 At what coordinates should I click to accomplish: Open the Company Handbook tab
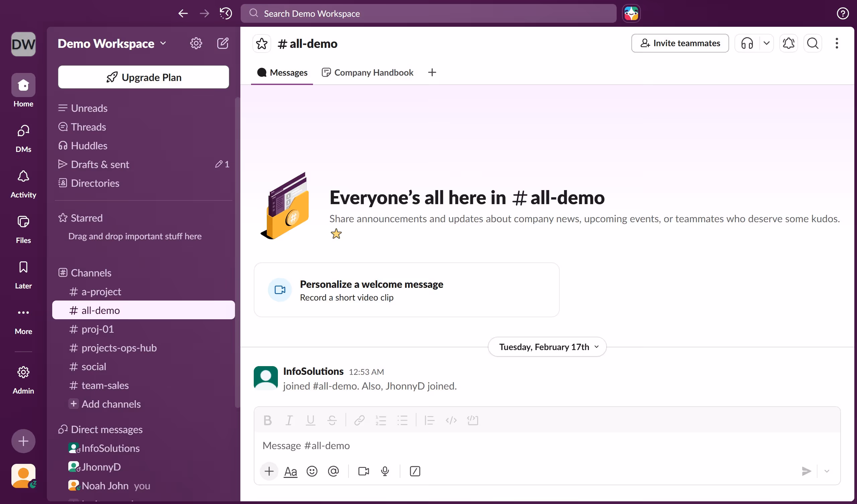coord(367,72)
